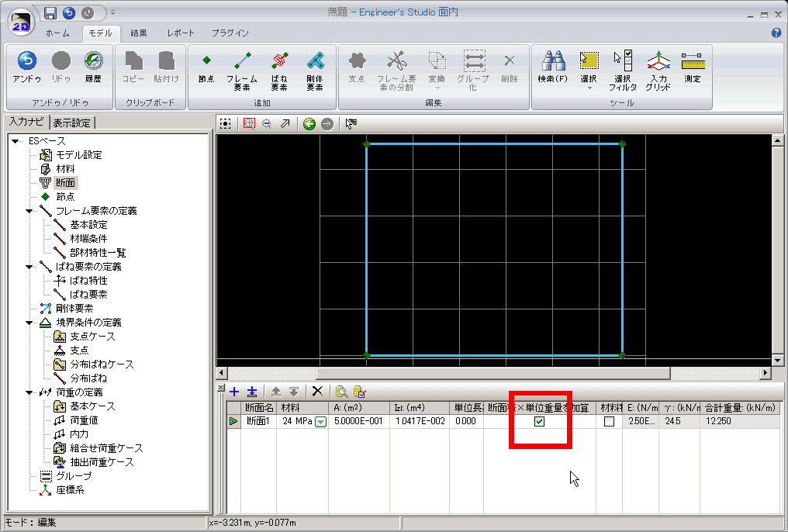Collapse the 荷重の定義 tree node
Image resolution: width=788 pixels, height=532 pixels.
coord(29,392)
